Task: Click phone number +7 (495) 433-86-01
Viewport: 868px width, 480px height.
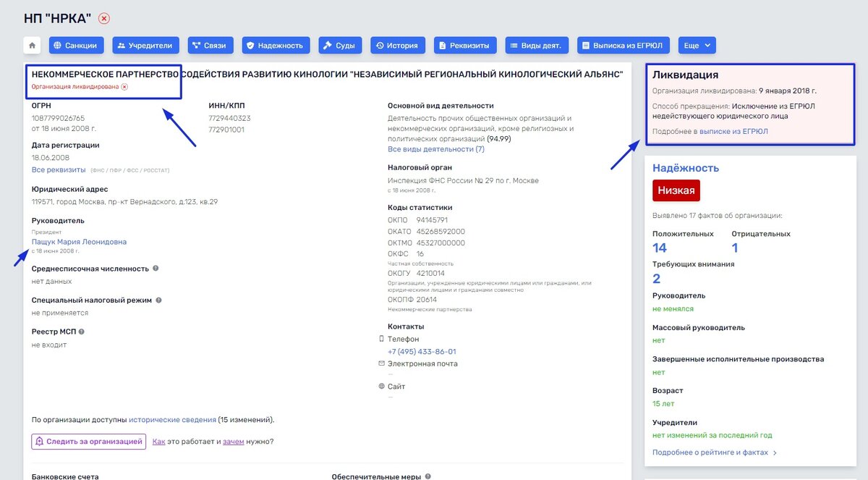Action: 422,351
